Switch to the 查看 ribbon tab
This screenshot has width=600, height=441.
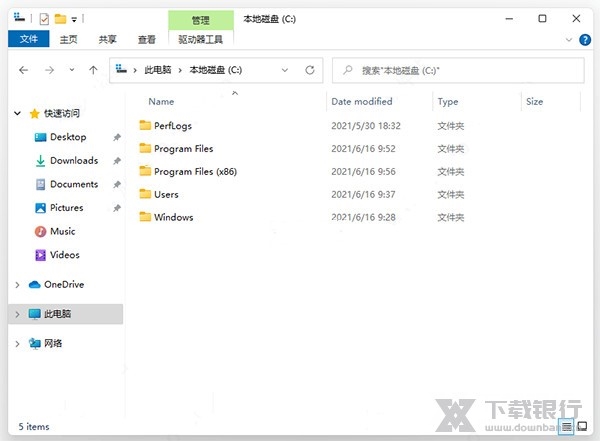147,39
